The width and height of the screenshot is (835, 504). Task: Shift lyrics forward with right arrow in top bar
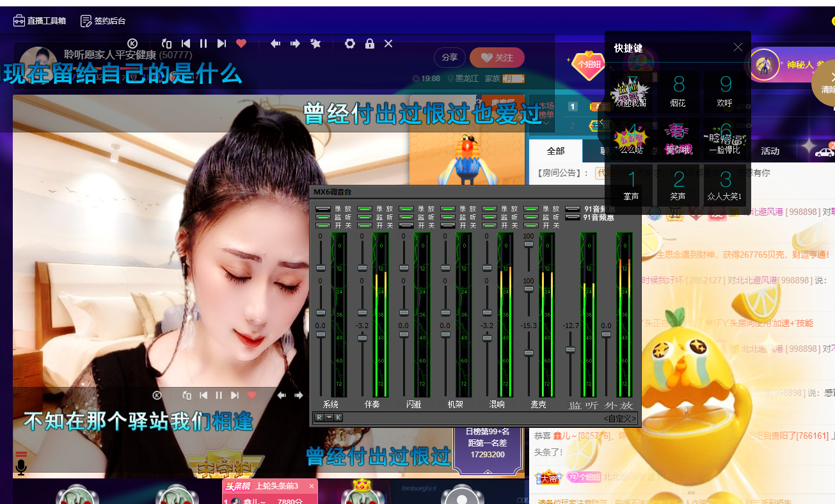(295, 43)
